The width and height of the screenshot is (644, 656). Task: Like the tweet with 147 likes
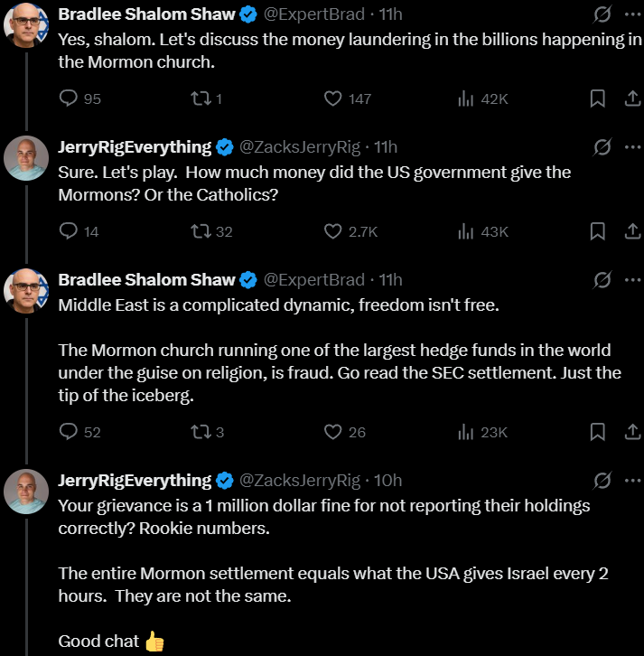coord(332,98)
